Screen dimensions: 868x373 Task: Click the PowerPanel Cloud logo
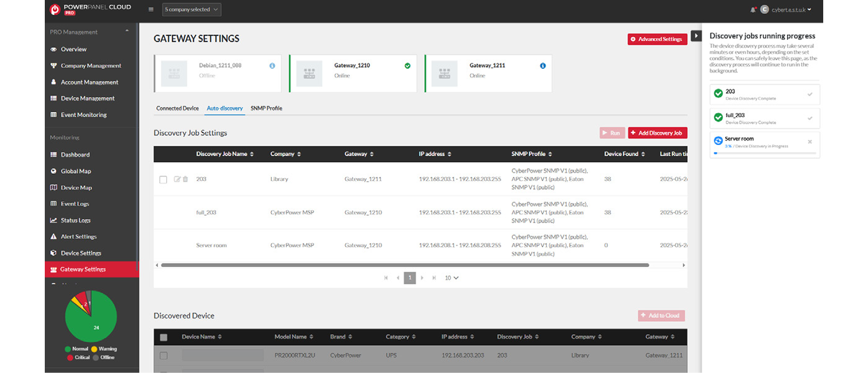tap(90, 9)
